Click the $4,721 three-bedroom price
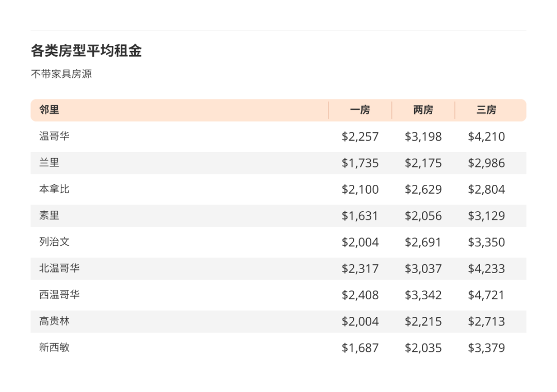Screen dimensions: 557x392 [x=486, y=295]
